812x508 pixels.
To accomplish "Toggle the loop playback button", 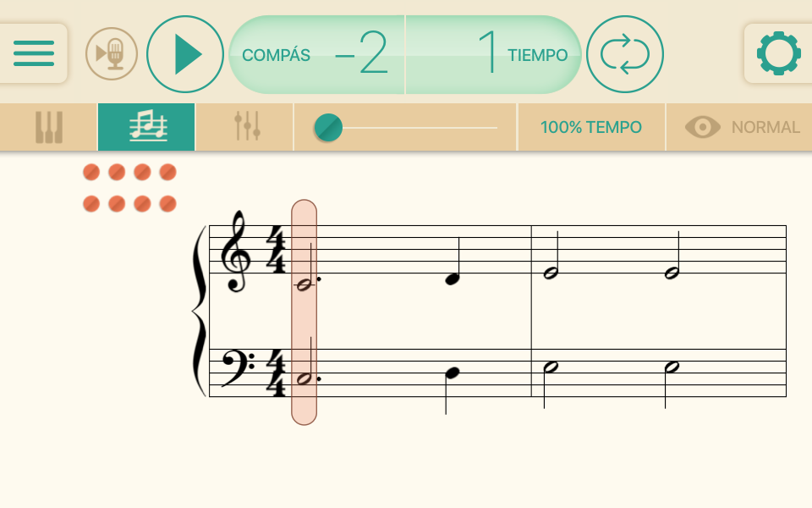I will 624,54.
